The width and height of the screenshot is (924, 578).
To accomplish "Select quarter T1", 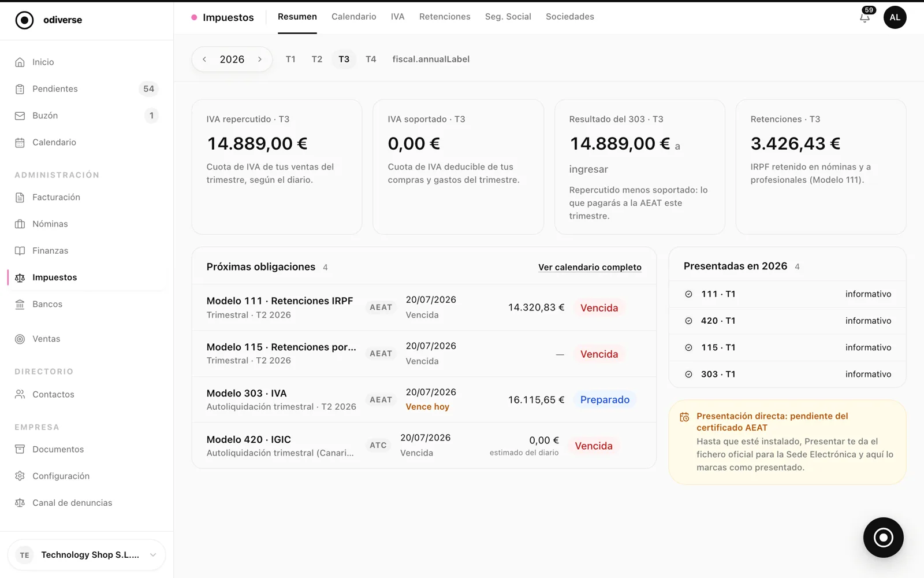I will tap(290, 59).
